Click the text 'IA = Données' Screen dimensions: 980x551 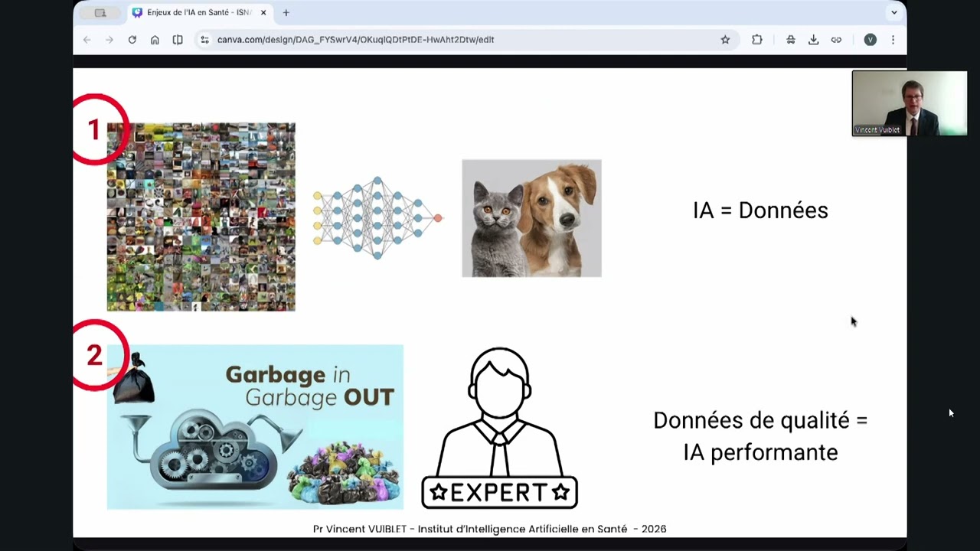760,210
